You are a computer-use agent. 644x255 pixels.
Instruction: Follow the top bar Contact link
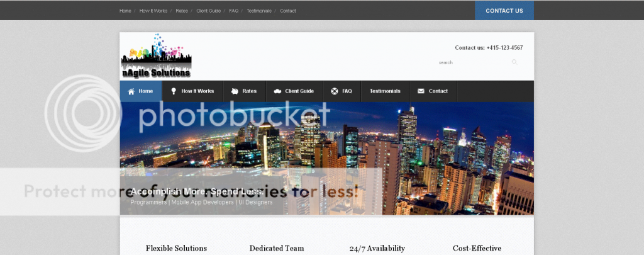[288, 11]
